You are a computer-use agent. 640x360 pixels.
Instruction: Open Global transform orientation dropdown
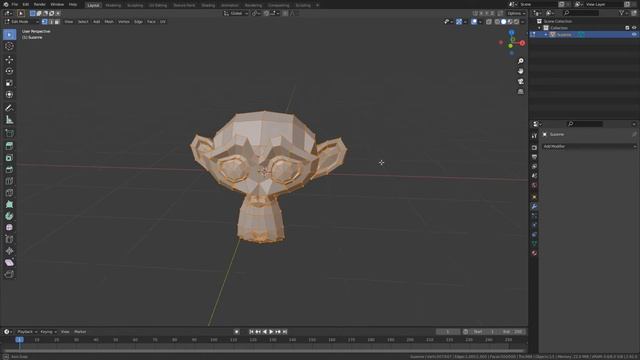point(236,13)
